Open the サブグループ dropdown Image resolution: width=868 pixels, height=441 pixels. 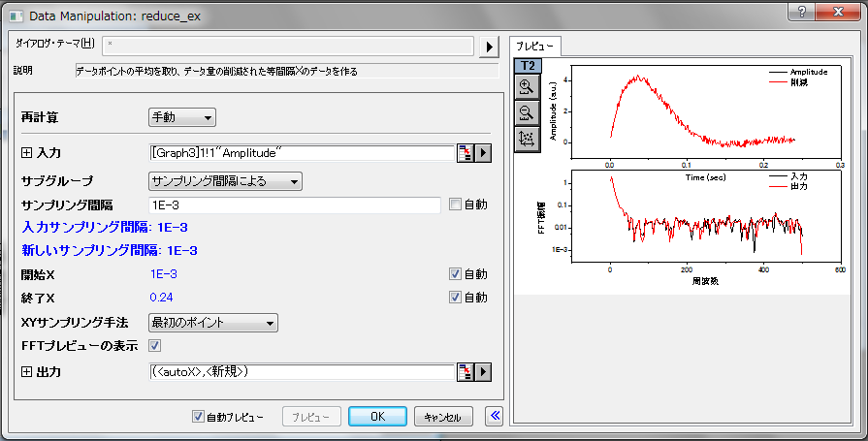(225, 181)
